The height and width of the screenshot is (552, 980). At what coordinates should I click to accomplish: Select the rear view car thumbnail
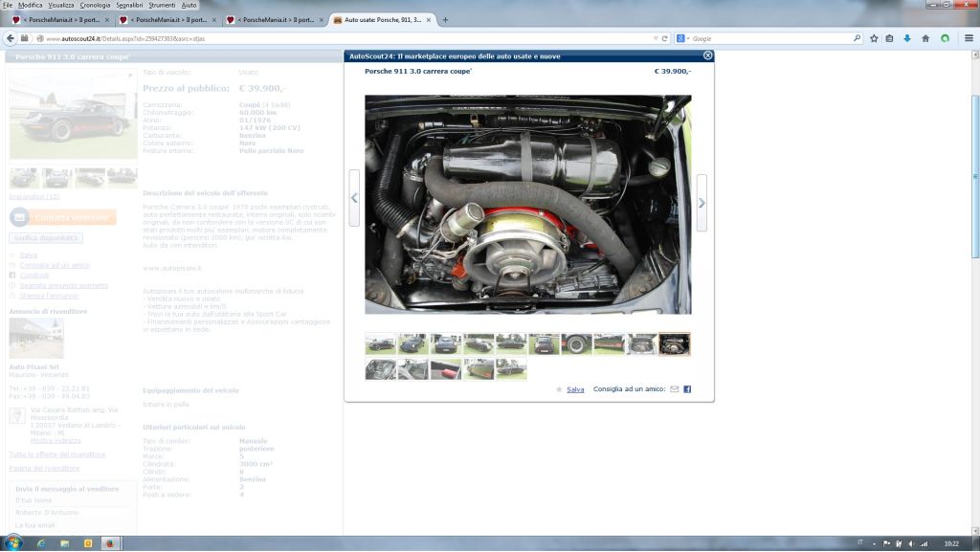click(544, 343)
